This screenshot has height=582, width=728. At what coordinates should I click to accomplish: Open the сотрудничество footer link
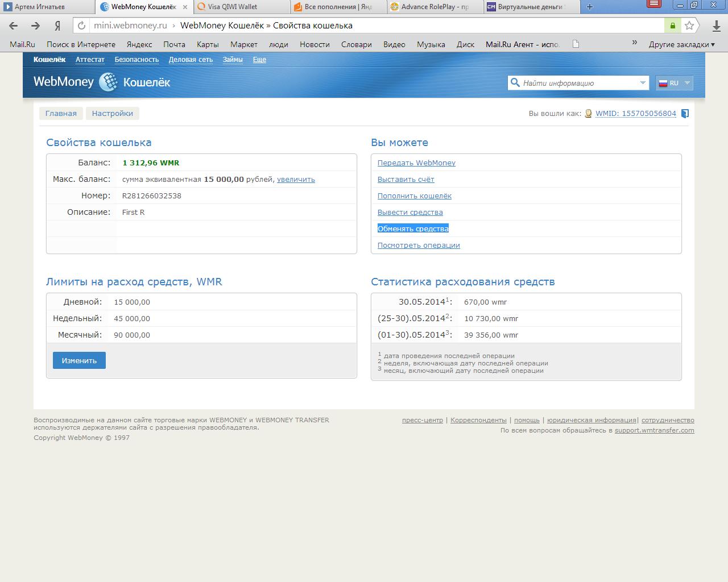click(668, 420)
